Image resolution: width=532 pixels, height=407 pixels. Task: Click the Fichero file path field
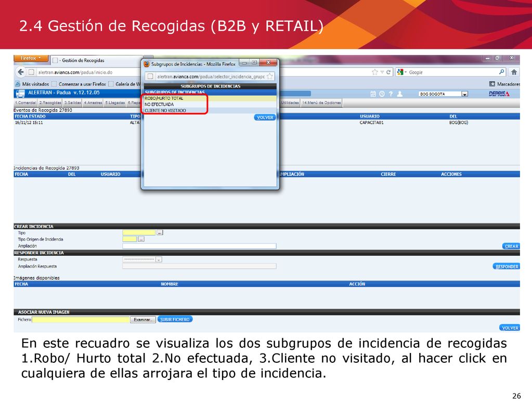[81, 320]
